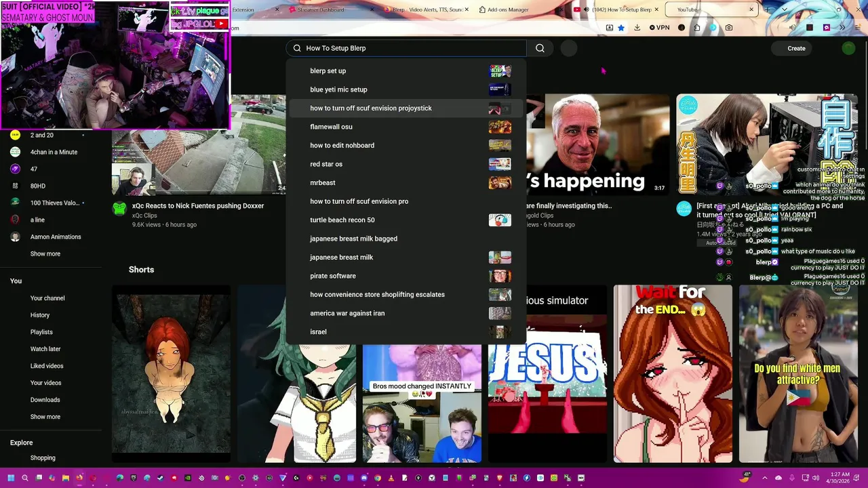Show hidden system tray icons
Image resolution: width=868 pixels, height=488 pixels.
765,478
